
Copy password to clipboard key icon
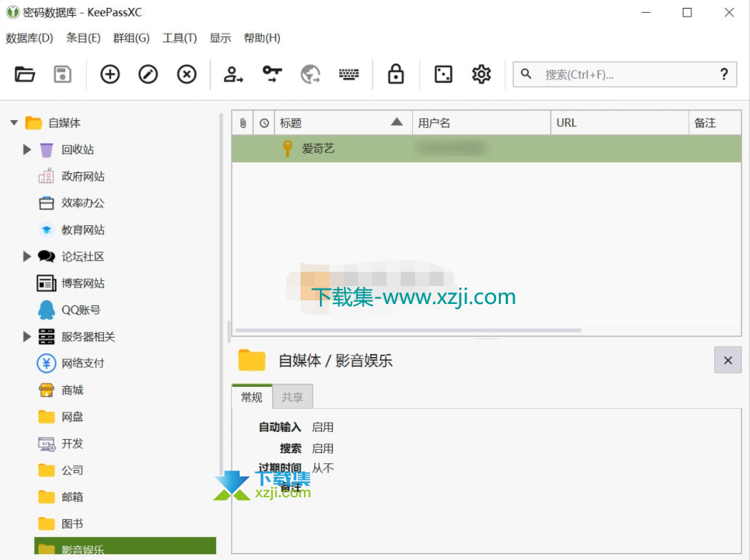272,74
